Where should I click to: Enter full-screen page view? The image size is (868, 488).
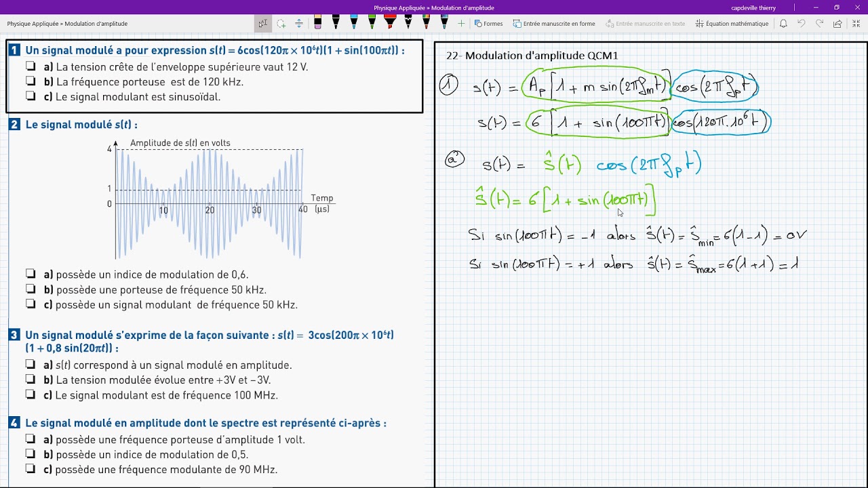point(856,24)
